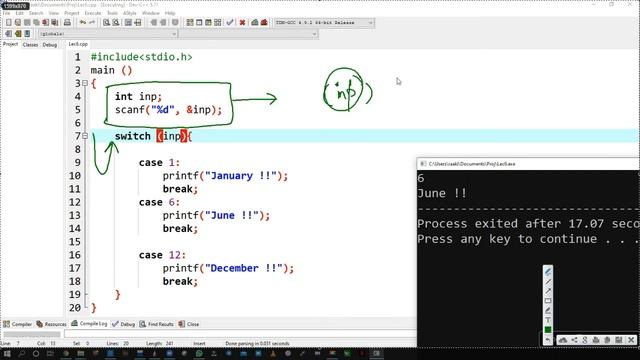The width and height of the screenshot is (640, 360).
Task: Click the Rebuild All icon
Action: coord(218,22)
